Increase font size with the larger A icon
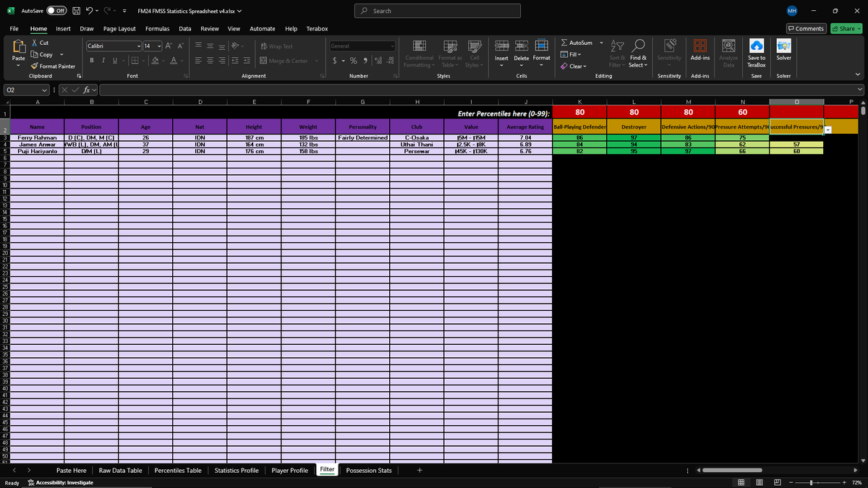 (169, 46)
